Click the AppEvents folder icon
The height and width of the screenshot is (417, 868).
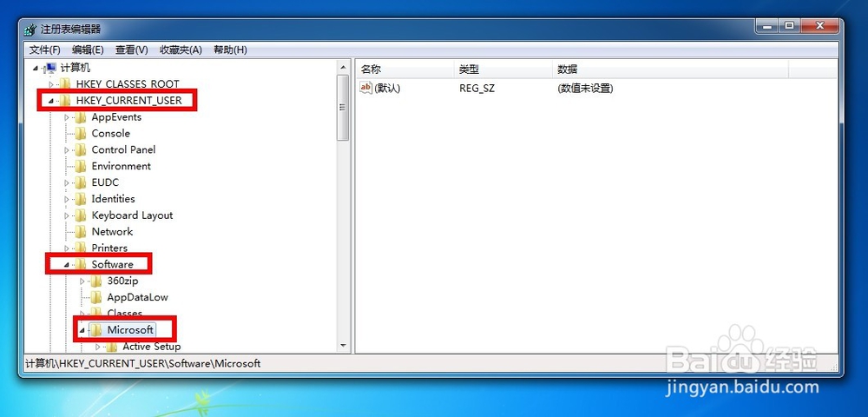(81, 117)
